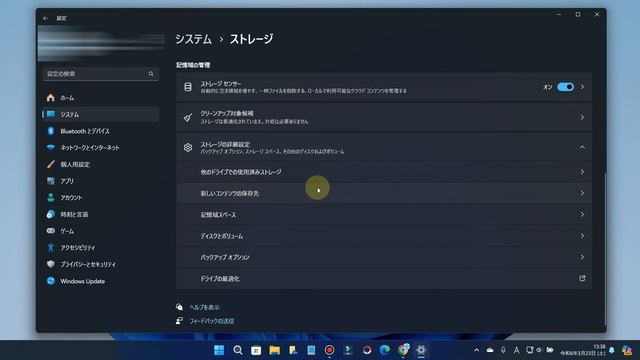This screenshot has height=360, width=640.
Task: Open File Explorer from the taskbar
Action: coord(275,350)
